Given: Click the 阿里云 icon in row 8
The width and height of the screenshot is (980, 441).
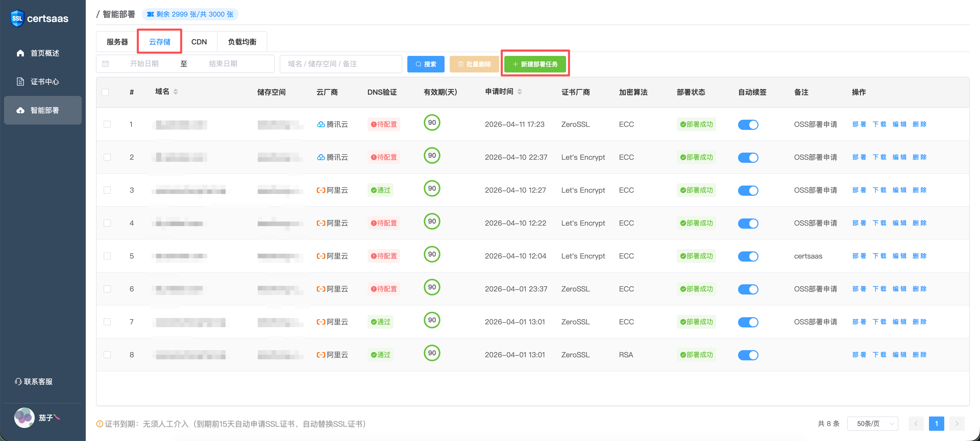Looking at the screenshot, I should tap(321, 355).
